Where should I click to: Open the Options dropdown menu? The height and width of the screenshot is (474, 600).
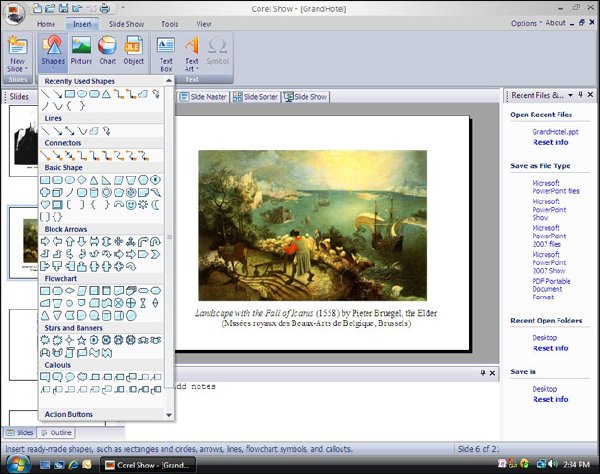tap(526, 23)
